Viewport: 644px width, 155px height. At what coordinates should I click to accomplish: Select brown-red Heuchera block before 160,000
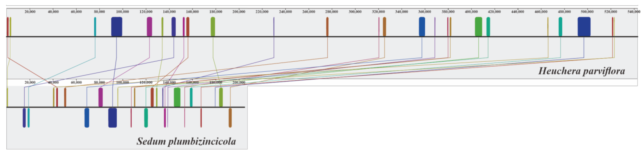(188, 27)
